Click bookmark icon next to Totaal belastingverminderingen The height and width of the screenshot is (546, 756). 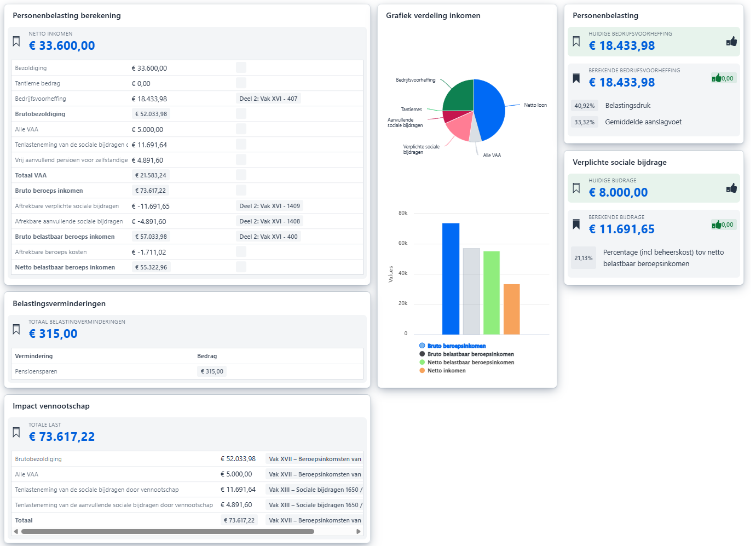coord(16,329)
